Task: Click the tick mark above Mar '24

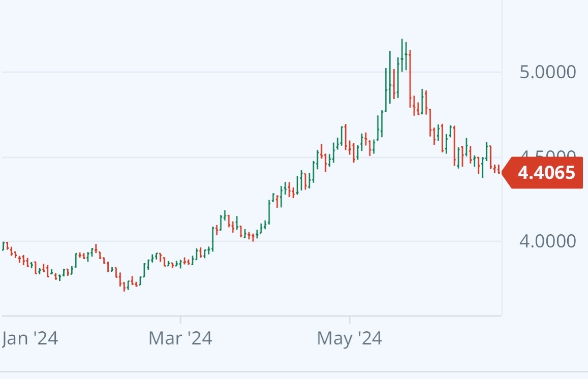Action: (x=180, y=319)
